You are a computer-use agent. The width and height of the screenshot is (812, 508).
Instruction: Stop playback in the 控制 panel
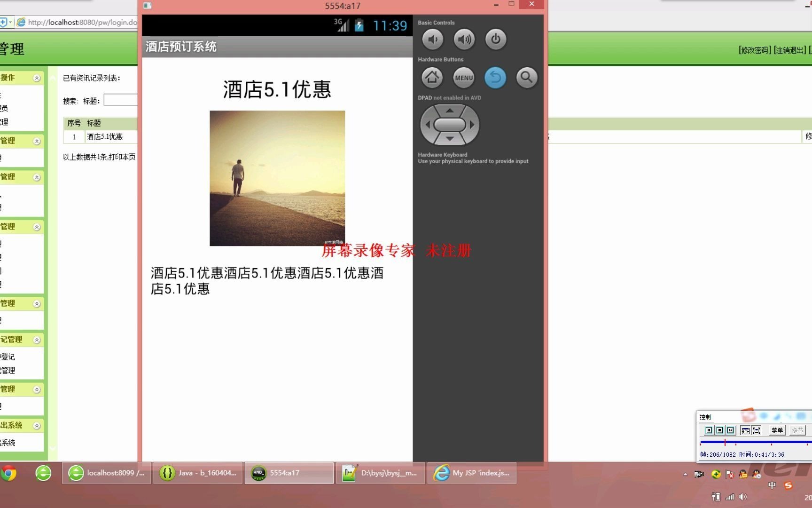719,430
